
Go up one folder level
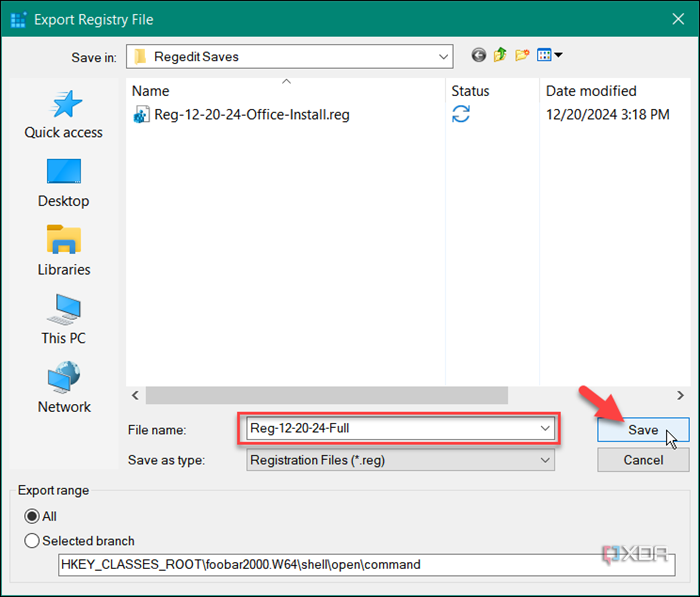pyautogui.click(x=500, y=55)
